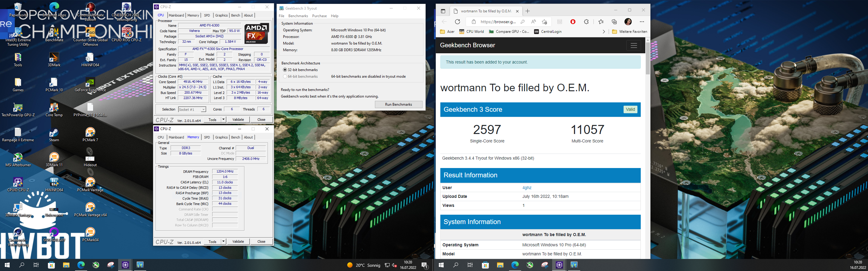Add this page to favorites star icon
Screen dimensions: 868x271
[544, 22]
